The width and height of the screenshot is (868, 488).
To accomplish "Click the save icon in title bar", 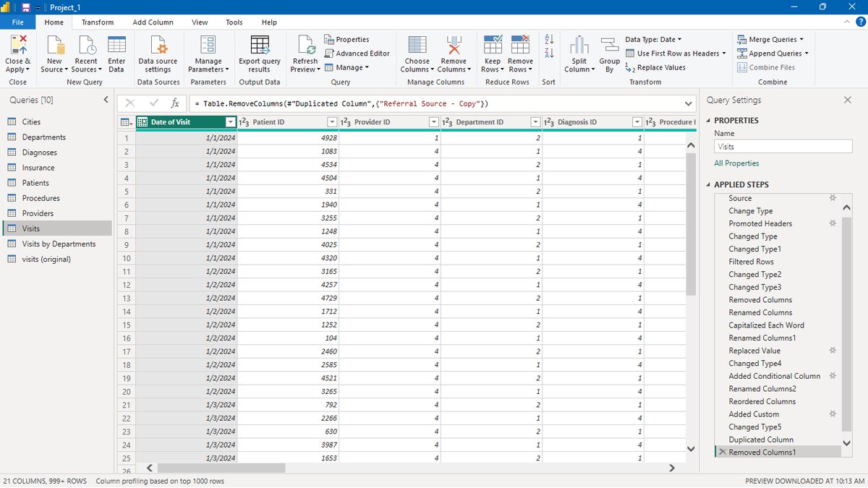I will 26,7.
